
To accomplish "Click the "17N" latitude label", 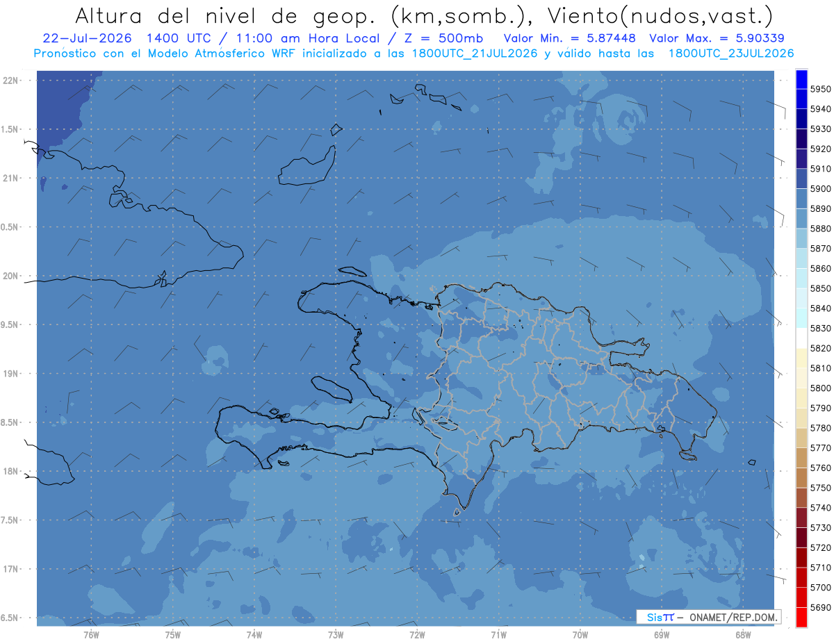I will coord(11,569).
